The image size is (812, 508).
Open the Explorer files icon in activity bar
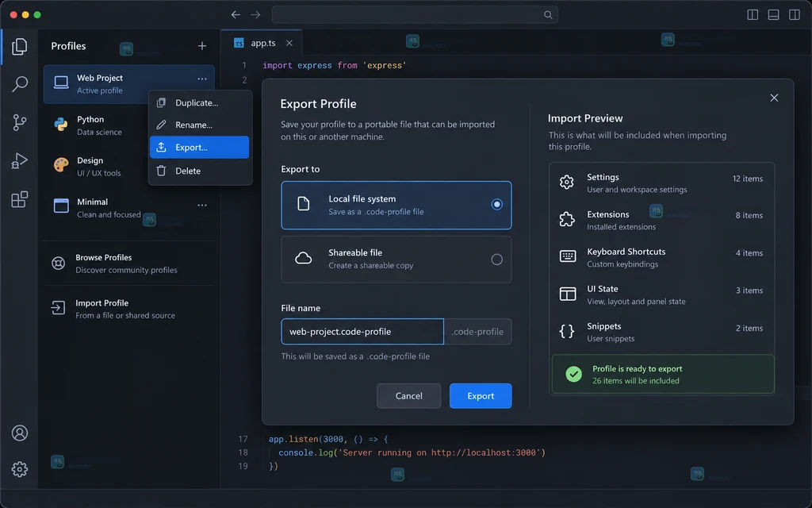click(x=20, y=47)
